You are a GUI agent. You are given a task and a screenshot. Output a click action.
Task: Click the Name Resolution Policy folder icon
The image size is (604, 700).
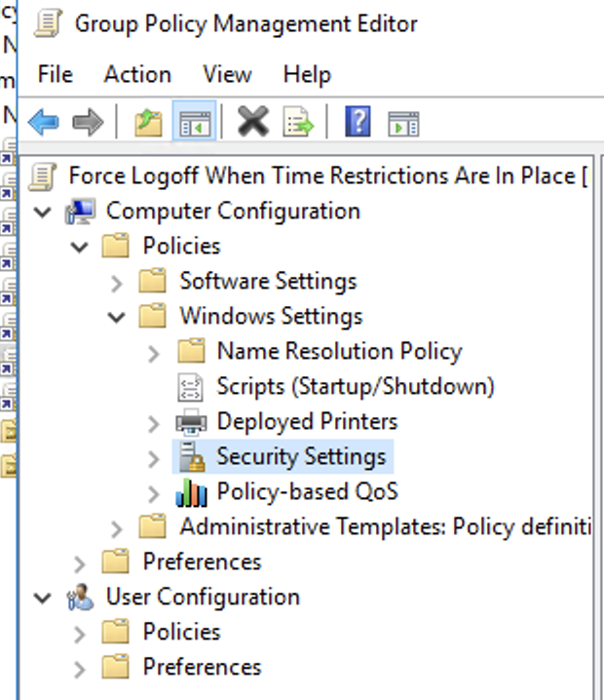tap(191, 351)
